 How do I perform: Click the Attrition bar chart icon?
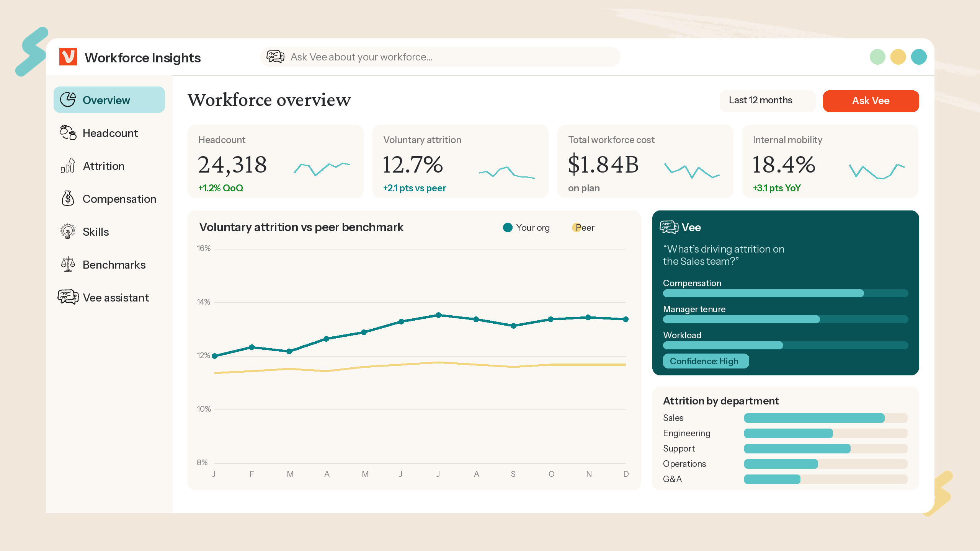(68, 165)
